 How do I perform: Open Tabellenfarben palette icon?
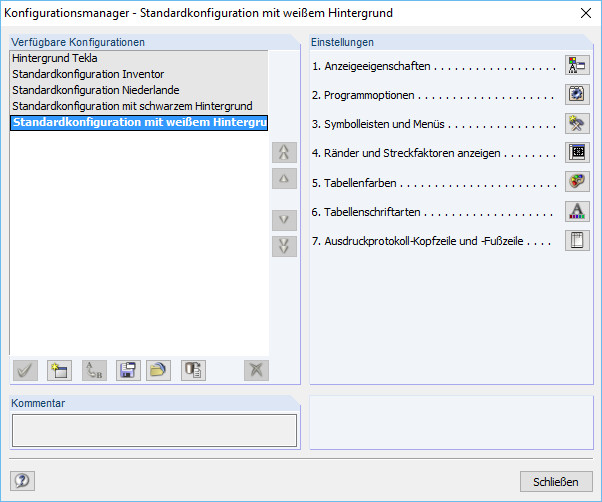click(x=577, y=182)
